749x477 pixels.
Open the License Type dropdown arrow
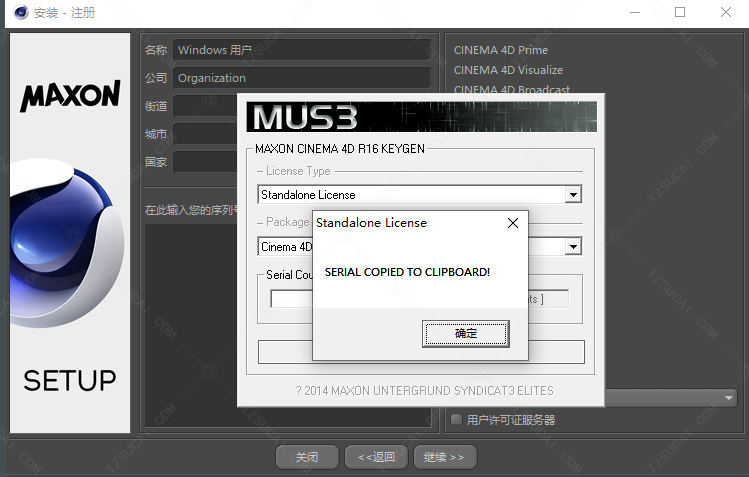(x=573, y=195)
